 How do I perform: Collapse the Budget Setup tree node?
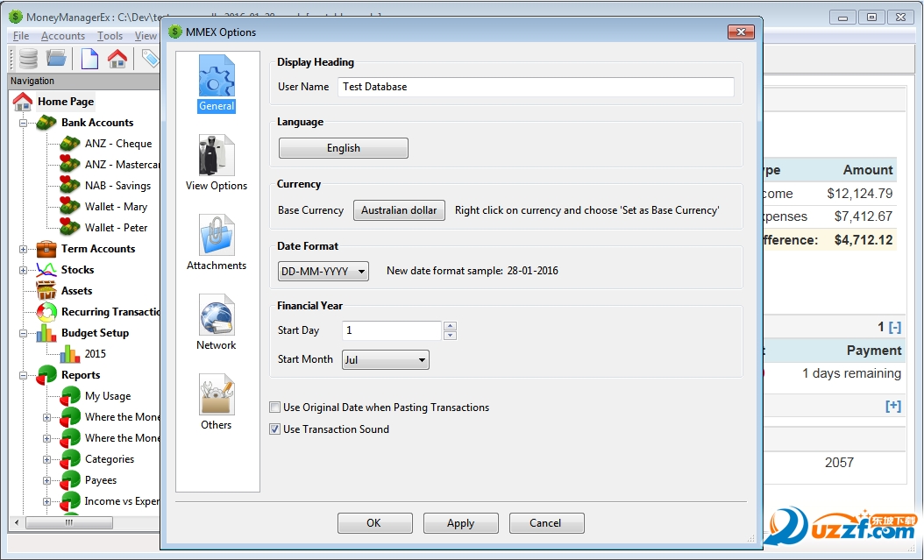(x=23, y=333)
